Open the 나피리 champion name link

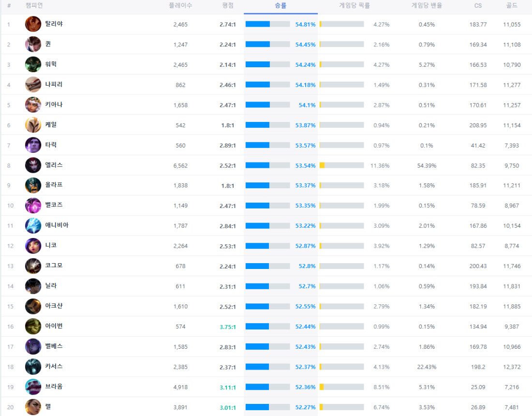54,84
